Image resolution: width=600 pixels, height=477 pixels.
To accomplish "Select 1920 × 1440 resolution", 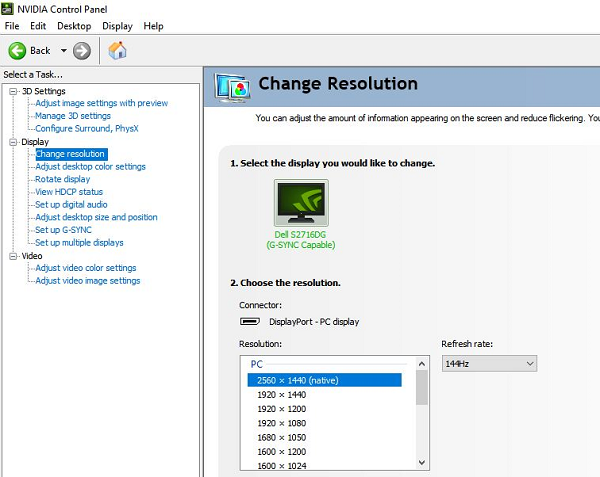I will click(x=282, y=394).
